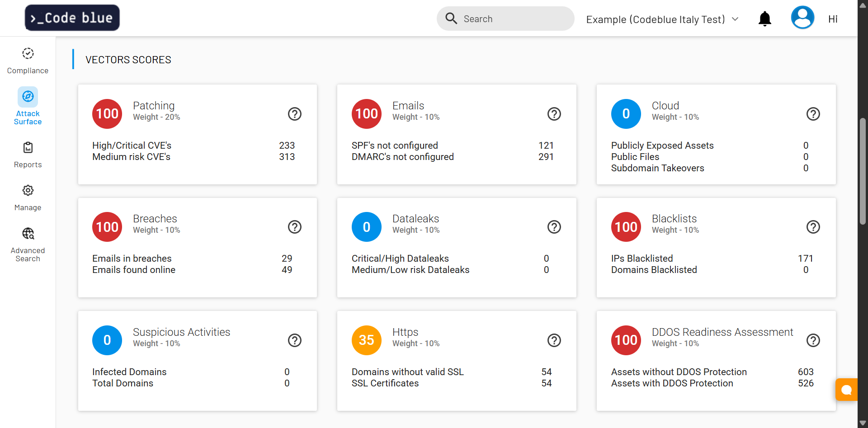
Task: Click the Code blue logo
Action: (x=72, y=18)
